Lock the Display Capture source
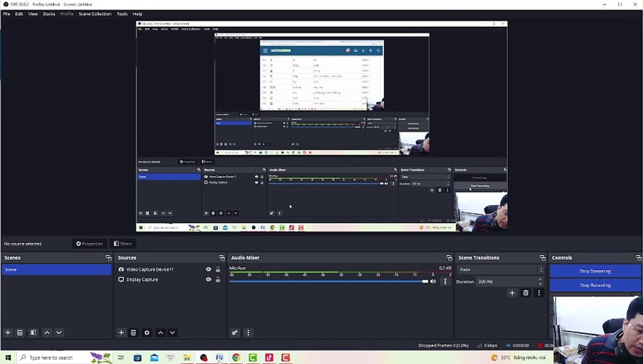The width and height of the screenshot is (643, 364). click(x=218, y=279)
